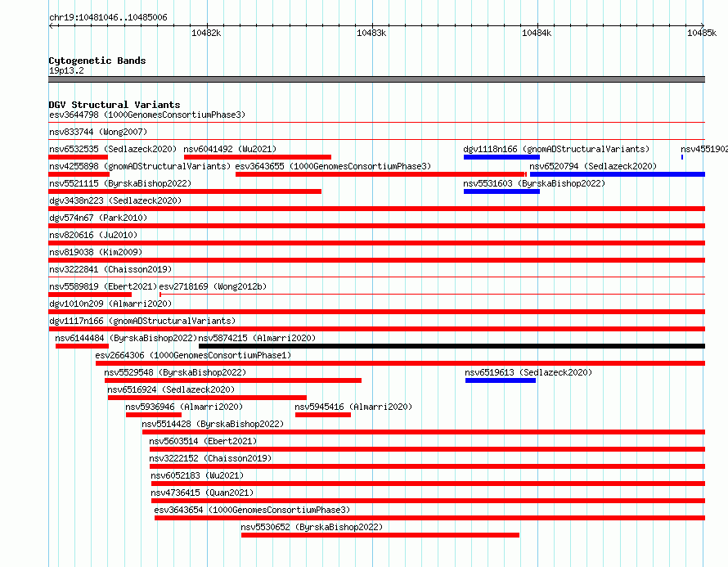Click nsv6052183 (Wu2021) label
728x567 pixels.
197,475
